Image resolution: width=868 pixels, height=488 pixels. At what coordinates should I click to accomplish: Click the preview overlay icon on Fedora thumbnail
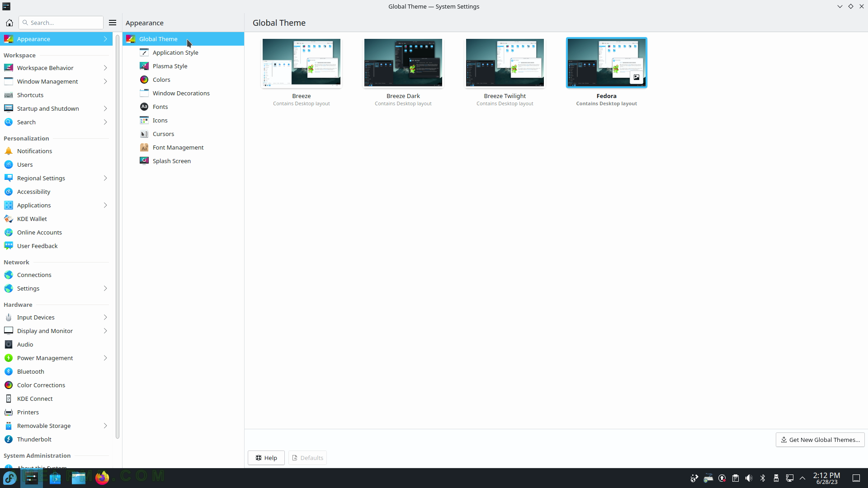637,77
